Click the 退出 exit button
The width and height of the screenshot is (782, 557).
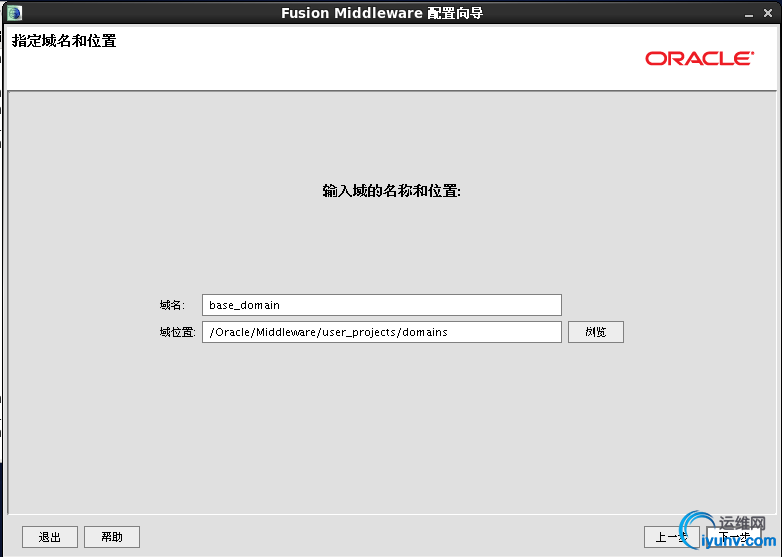tap(50, 537)
